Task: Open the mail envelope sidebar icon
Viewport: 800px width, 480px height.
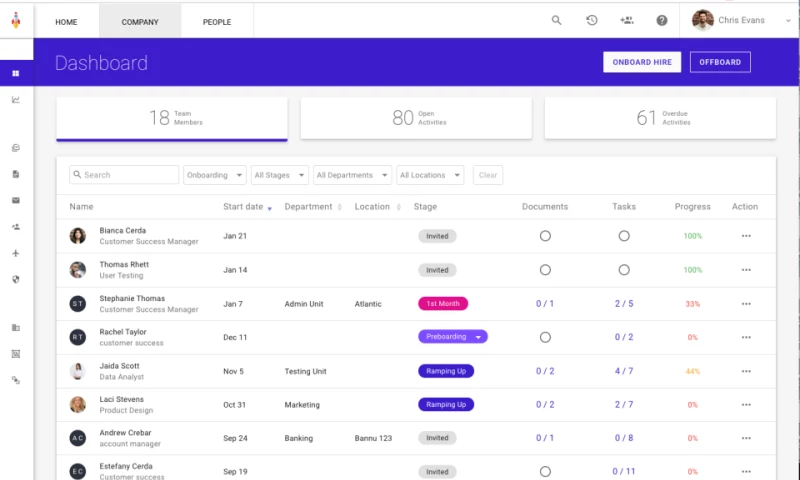Action: (16, 200)
